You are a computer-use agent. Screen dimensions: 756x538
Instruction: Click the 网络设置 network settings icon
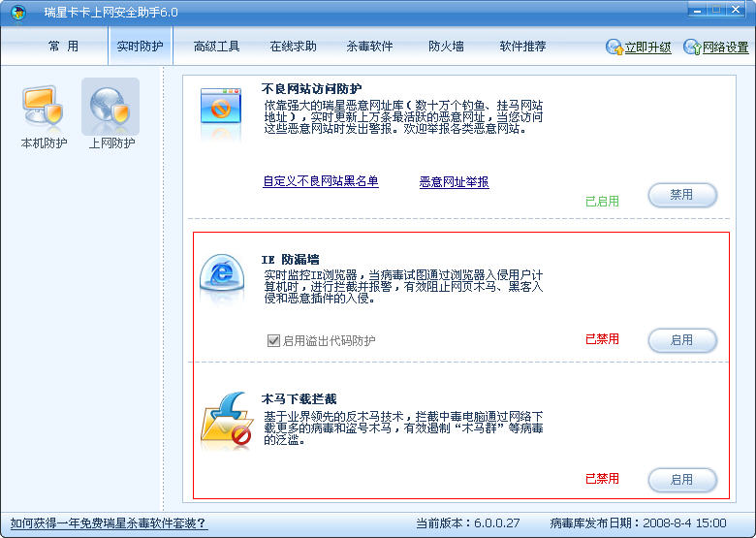(692, 47)
